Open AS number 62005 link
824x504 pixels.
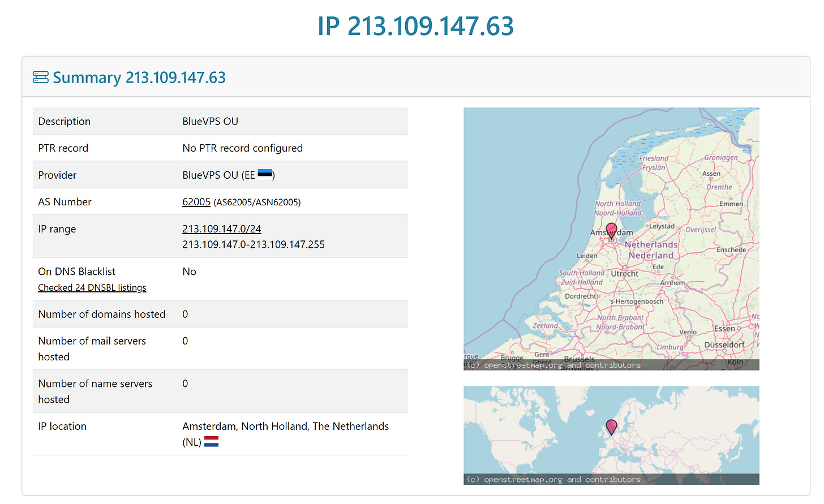196,202
